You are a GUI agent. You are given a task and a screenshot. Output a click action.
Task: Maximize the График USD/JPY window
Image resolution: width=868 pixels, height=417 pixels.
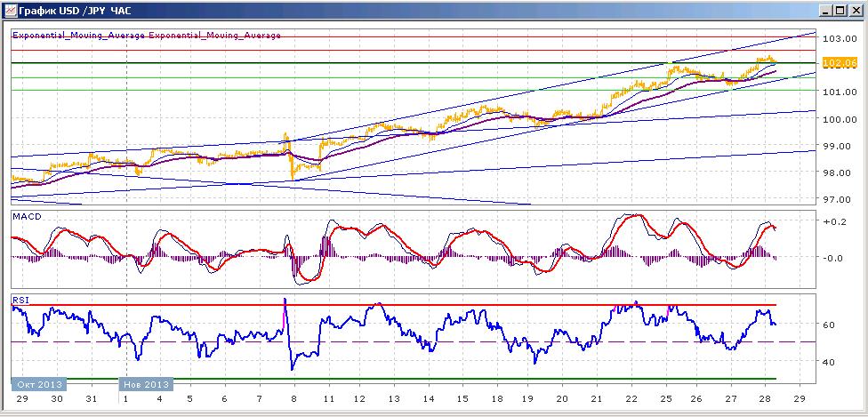click(x=840, y=10)
